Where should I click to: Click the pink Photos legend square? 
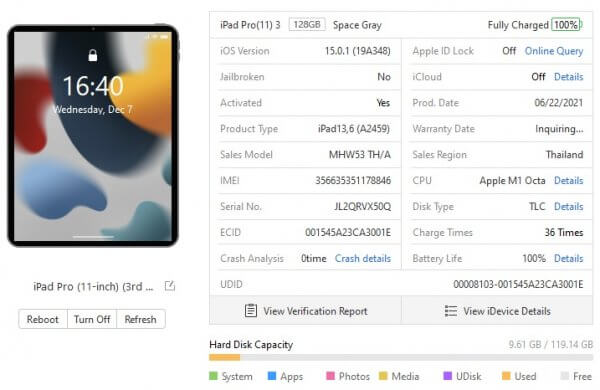click(330, 375)
